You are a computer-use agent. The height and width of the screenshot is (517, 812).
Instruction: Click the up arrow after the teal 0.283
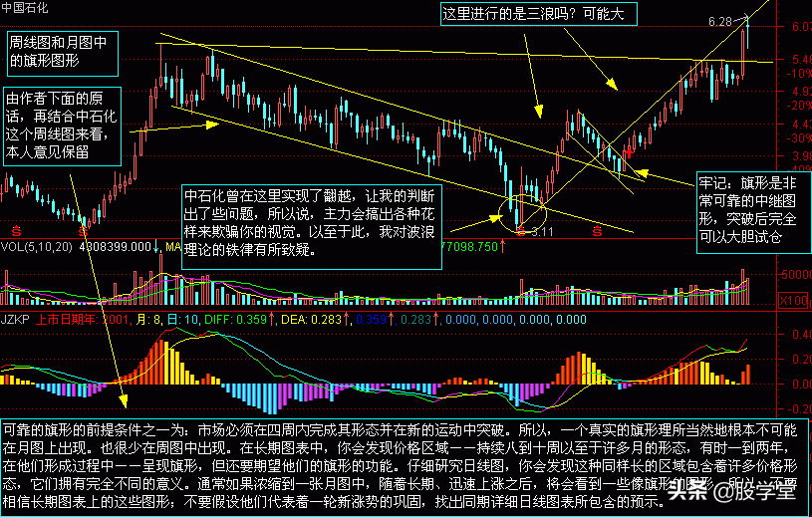[x=435, y=320]
